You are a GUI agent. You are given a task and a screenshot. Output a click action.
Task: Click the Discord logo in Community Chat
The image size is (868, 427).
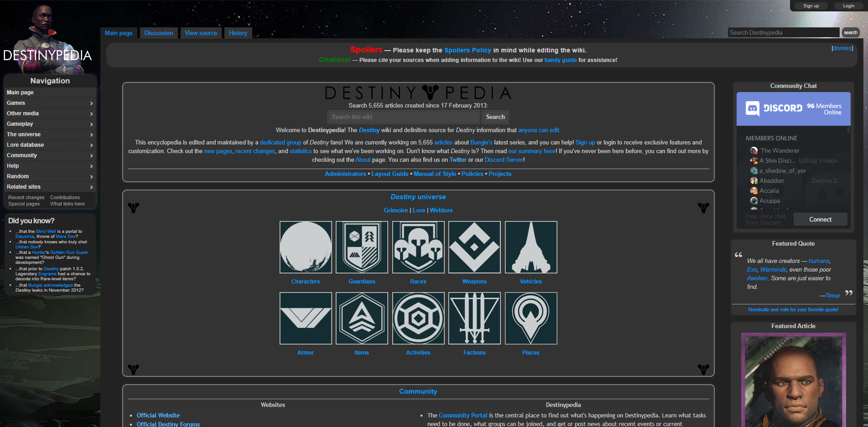[774, 108]
